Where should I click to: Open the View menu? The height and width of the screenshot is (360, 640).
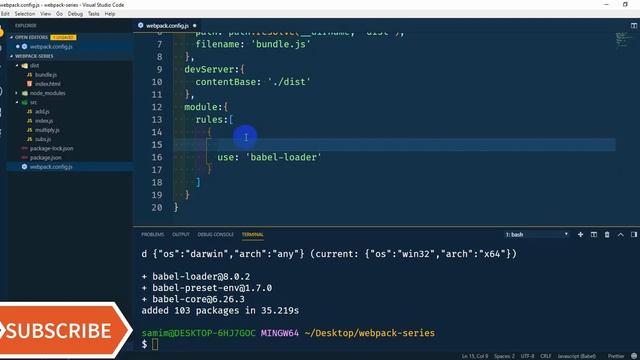pos(45,13)
